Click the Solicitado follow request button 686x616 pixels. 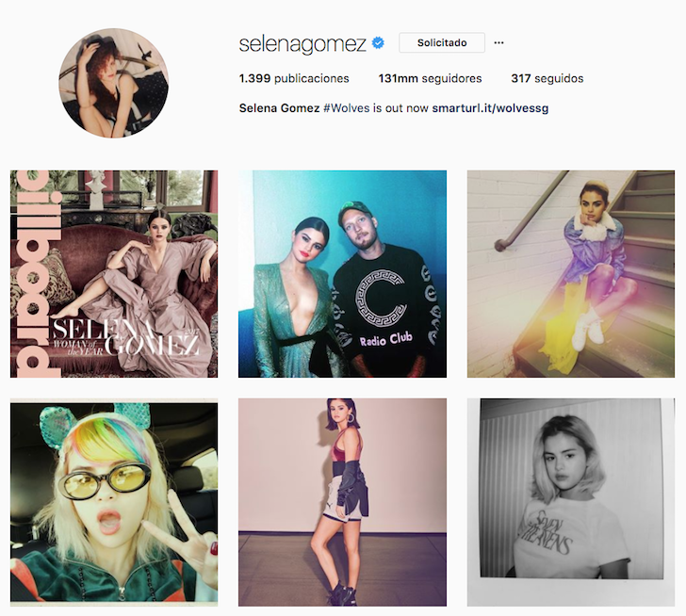click(x=442, y=42)
